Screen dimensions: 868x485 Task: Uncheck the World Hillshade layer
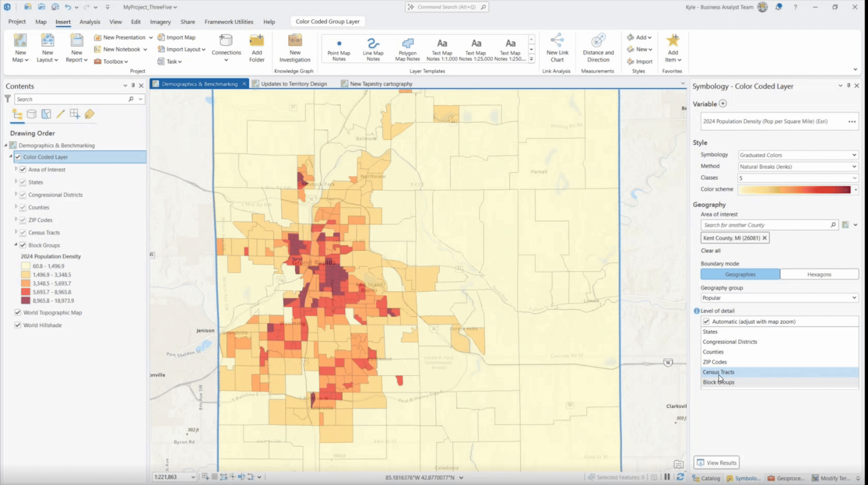(18, 325)
